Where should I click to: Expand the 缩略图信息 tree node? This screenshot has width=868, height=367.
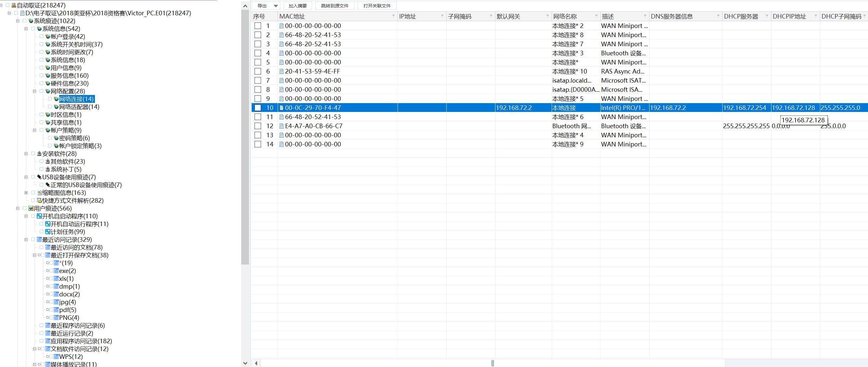pyautogui.click(x=26, y=193)
